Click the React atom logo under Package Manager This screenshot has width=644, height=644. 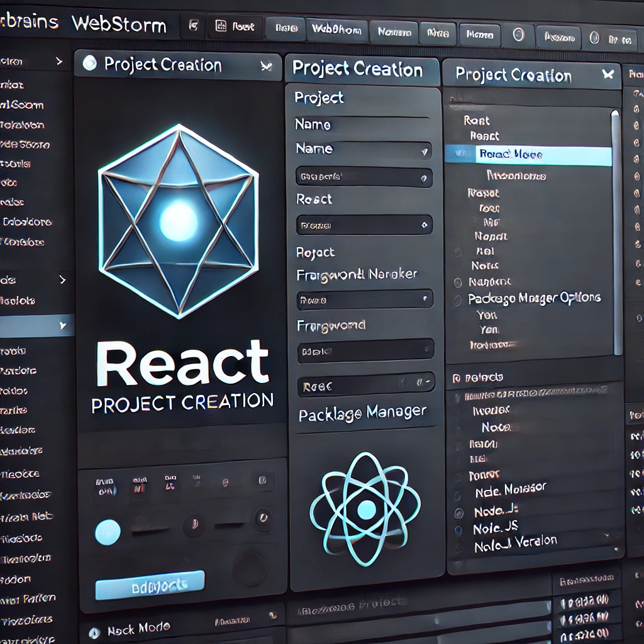[365, 509]
